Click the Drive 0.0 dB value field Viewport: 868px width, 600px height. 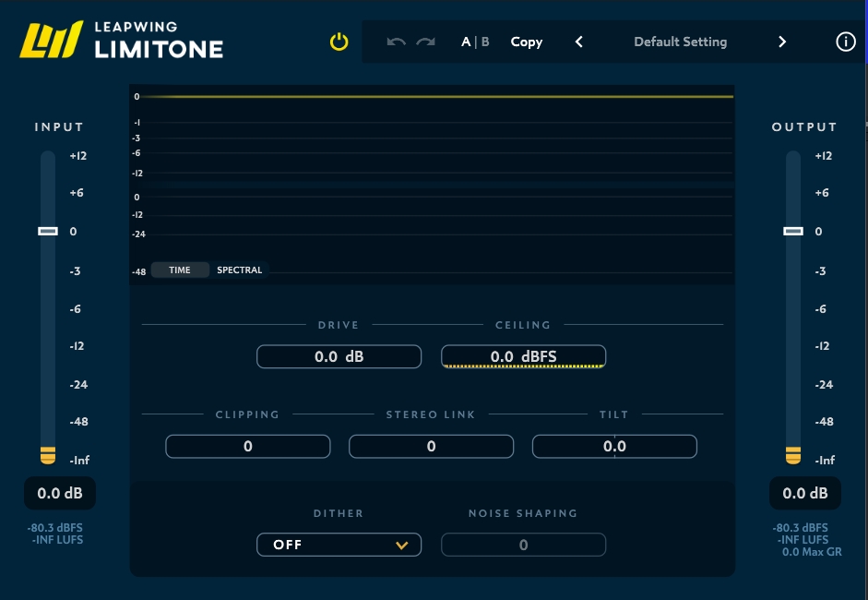[339, 356]
